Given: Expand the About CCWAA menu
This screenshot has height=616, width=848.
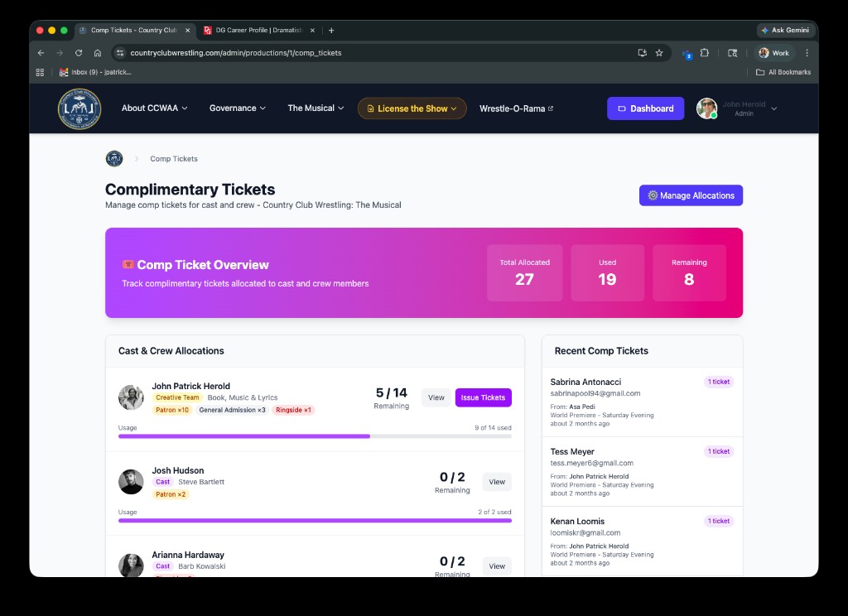Looking at the screenshot, I should 154,108.
